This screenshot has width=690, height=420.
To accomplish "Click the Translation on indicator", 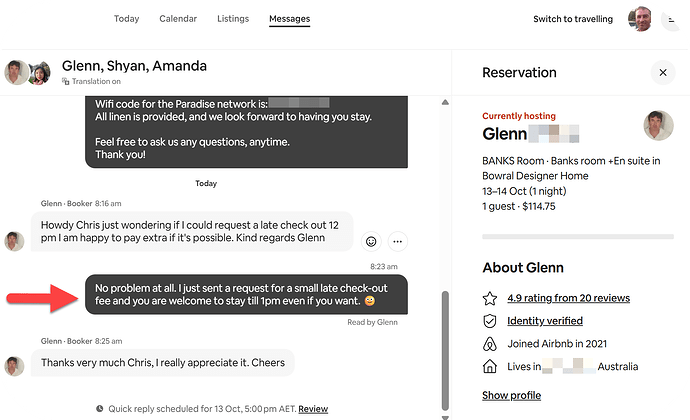I will click(x=93, y=81).
